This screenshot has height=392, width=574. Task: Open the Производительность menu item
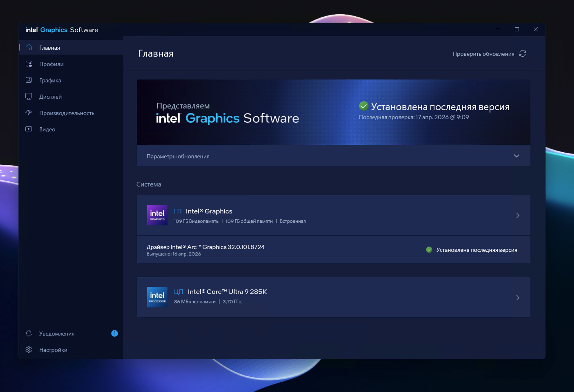(67, 113)
